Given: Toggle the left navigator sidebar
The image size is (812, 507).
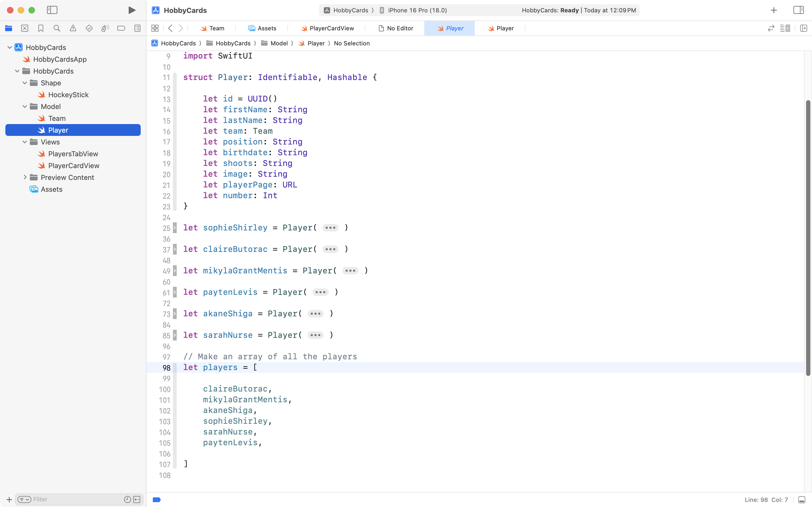Looking at the screenshot, I should (52, 10).
